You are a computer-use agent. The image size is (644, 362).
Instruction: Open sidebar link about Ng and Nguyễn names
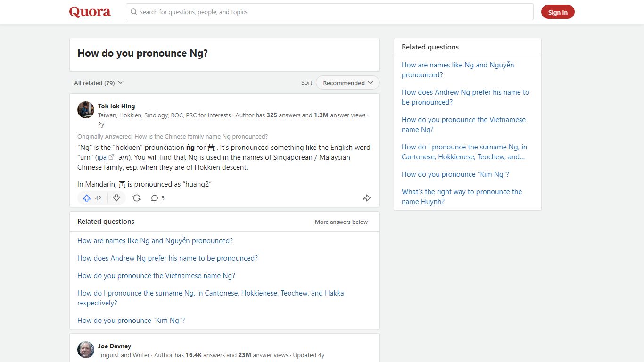tap(458, 70)
